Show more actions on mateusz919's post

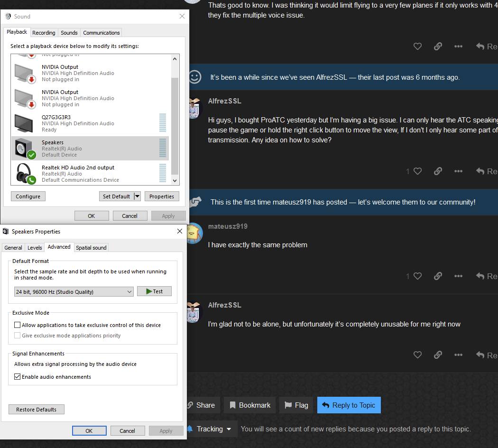click(458, 276)
